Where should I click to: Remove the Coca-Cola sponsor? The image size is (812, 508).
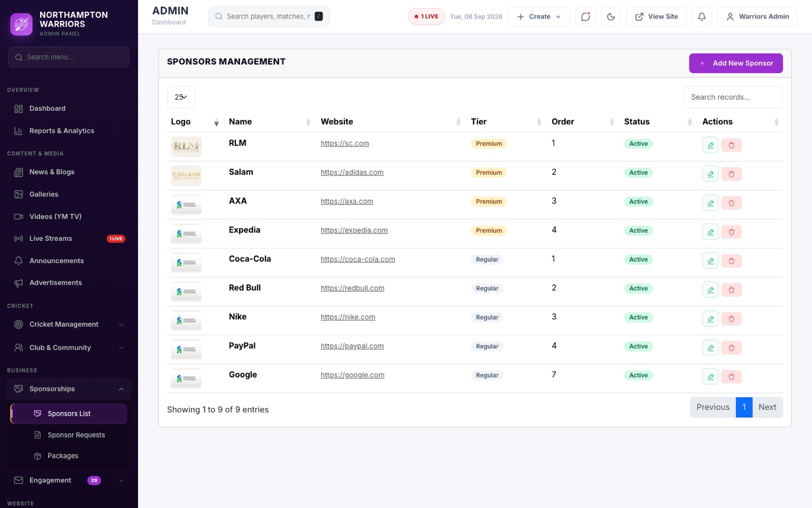(x=731, y=261)
